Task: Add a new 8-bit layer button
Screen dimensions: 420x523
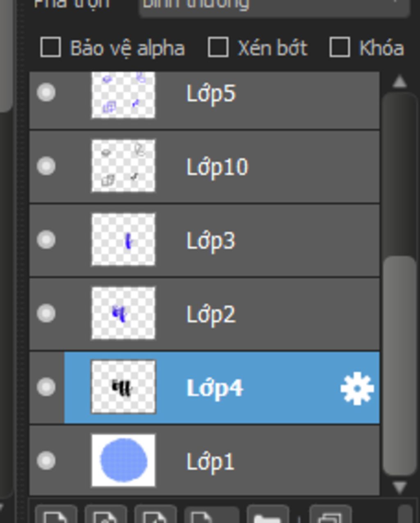Action: tap(105, 514)
